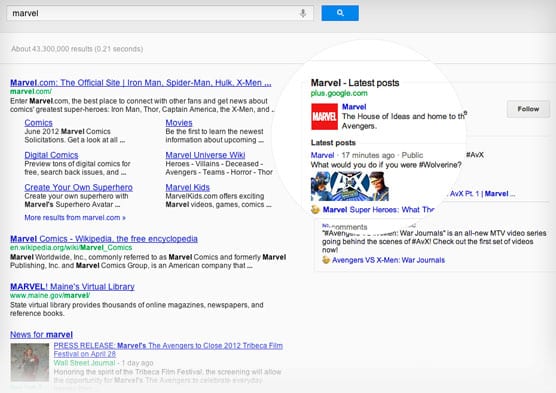
Task: Open MARVEL! Maine's Virtual Library result
Action: pyautogui.click(x=72, y=287)
